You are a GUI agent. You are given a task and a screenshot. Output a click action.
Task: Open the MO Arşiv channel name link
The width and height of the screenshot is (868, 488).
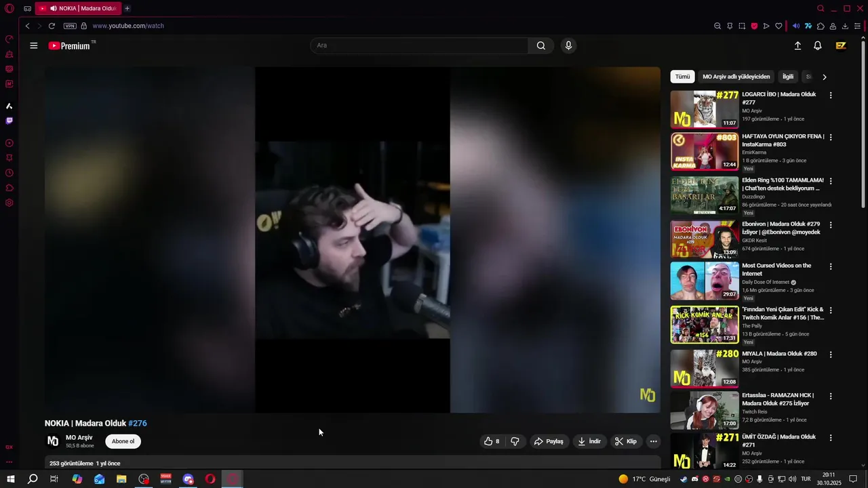(x=79, y=438)
